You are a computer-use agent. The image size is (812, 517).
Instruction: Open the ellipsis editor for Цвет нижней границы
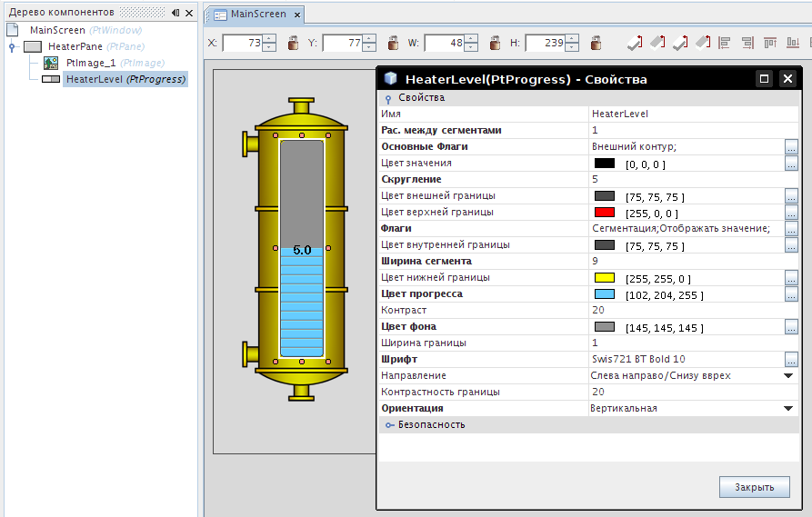pos(791,278)
